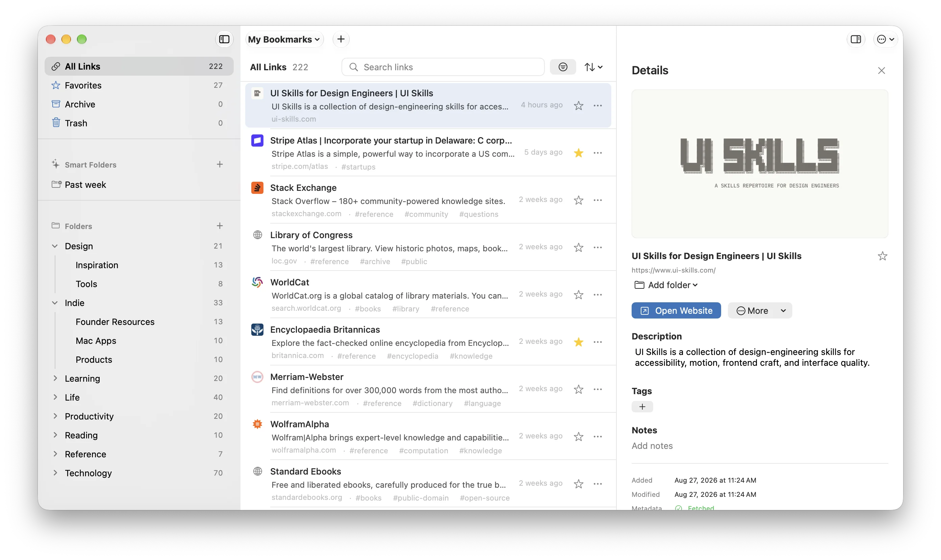Click the plus button to add a bookmark
The width and height of the screenshot is (941, 560).
tap(341, 39)
